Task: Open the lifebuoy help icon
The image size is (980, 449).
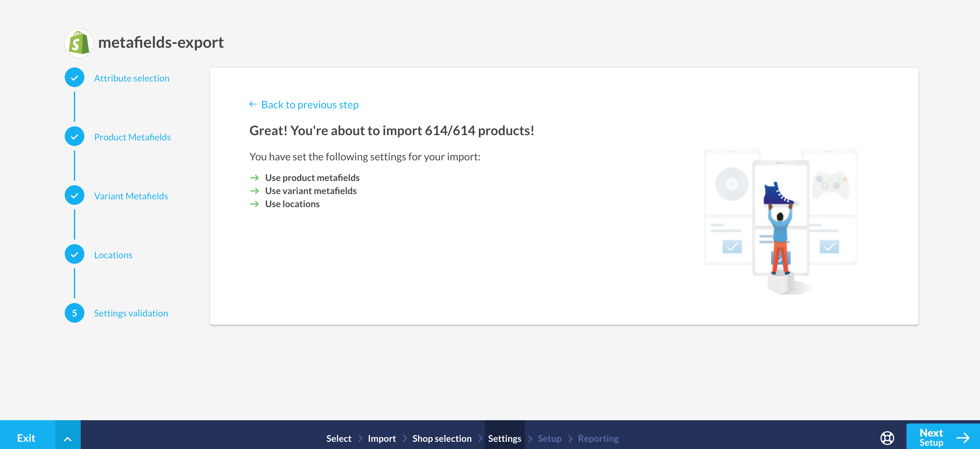Action: [887, 438]
